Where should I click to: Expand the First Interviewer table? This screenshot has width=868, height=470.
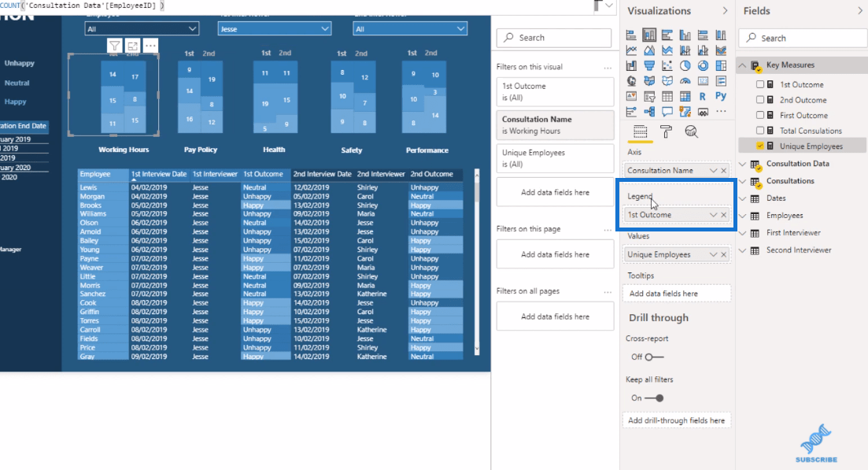pyautogui.click(x=742, y=233)
